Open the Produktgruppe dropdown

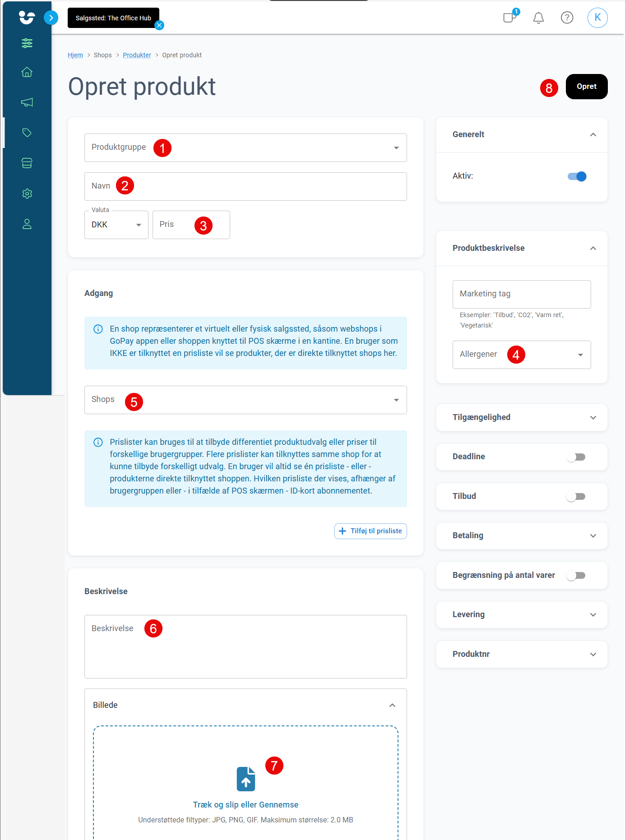click(x=245, y=148)
